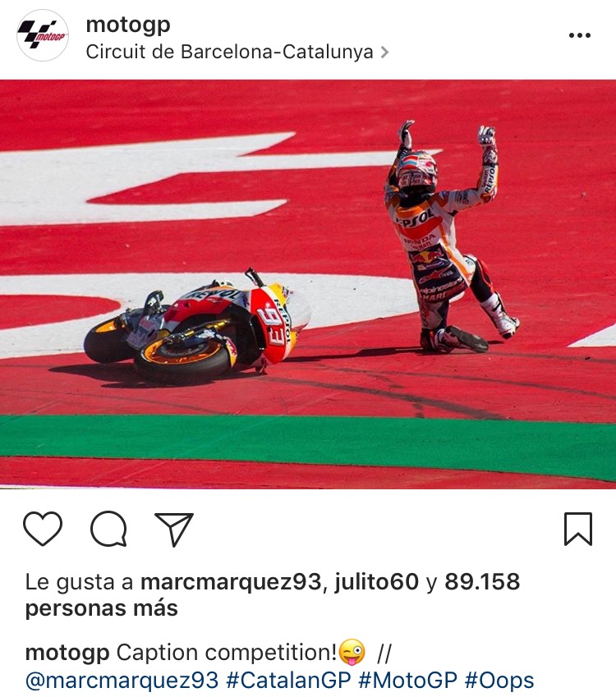Tap the crashed Repsol Honda bike photo
616x697 pixels.
click(197, 326)
